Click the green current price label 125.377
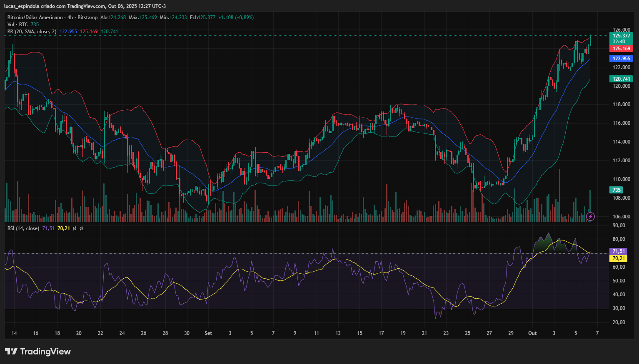639x364 pixels. [621, 36]
